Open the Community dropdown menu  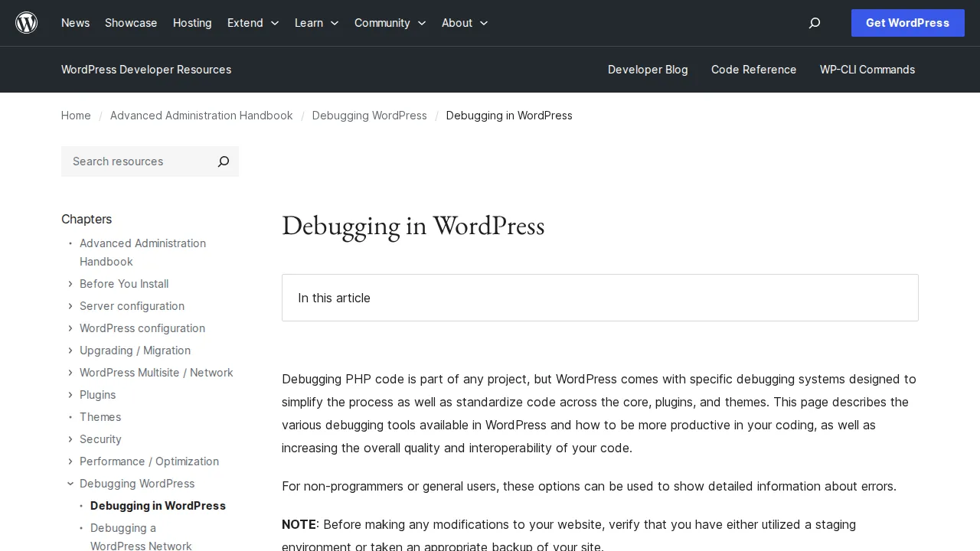[x=390, y=23]
